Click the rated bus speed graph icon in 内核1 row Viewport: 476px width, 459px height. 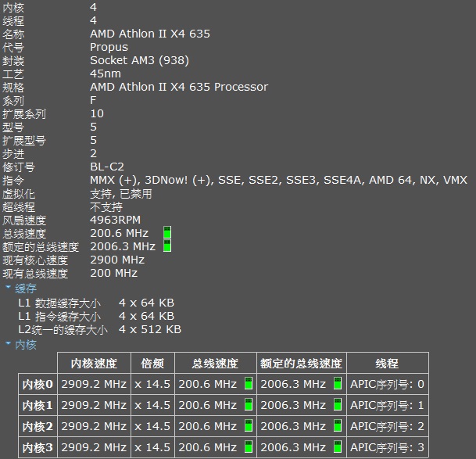tap(338, 404)
